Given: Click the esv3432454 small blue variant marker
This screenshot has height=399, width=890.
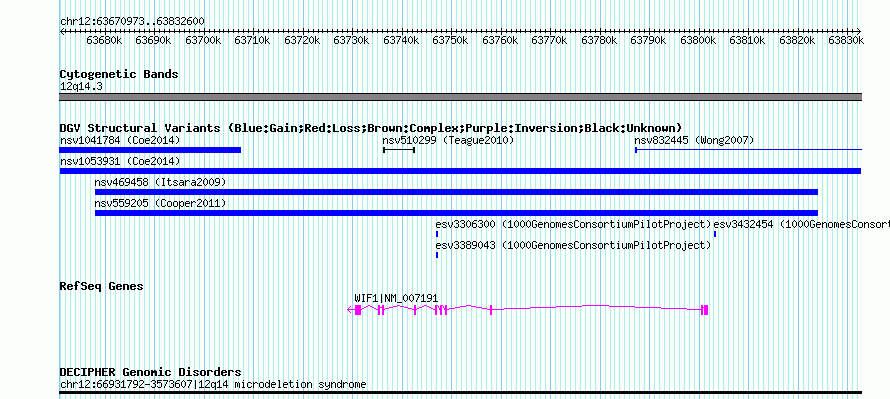Looking at the screenshot, I should point(715,234).
